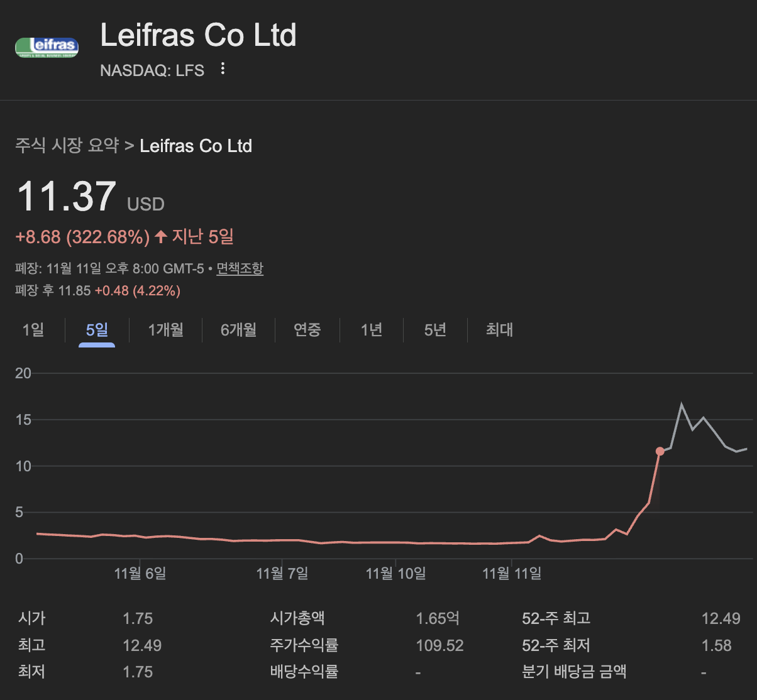Screen dimensions: 757x700
Task: Select the 5일 time range tab
Action: coord(97,329)
